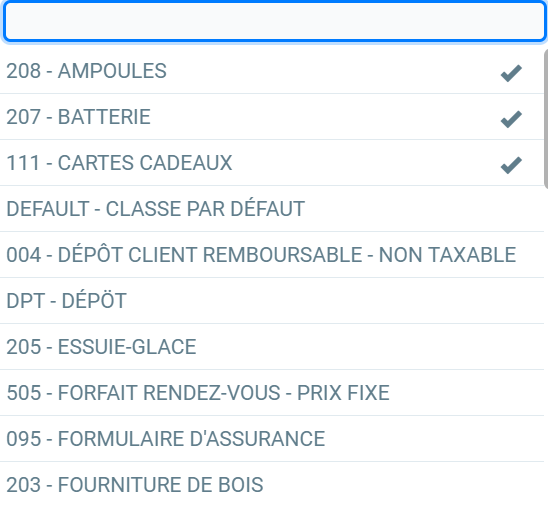Choose 004 - DÉPÔT CLIENT REMBOURSABLE - NON TAXABLE
Screen dimensions: 548x505
point(272,255)
